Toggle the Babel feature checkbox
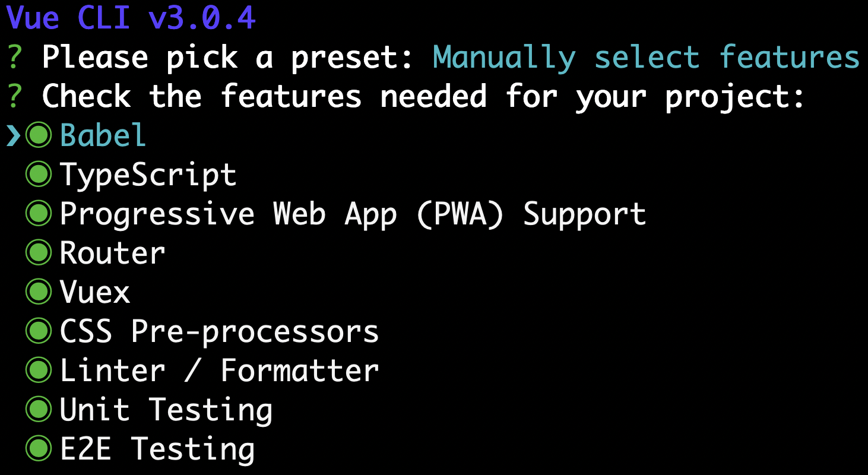The image size is (868, 475). (x=39, y=135)
